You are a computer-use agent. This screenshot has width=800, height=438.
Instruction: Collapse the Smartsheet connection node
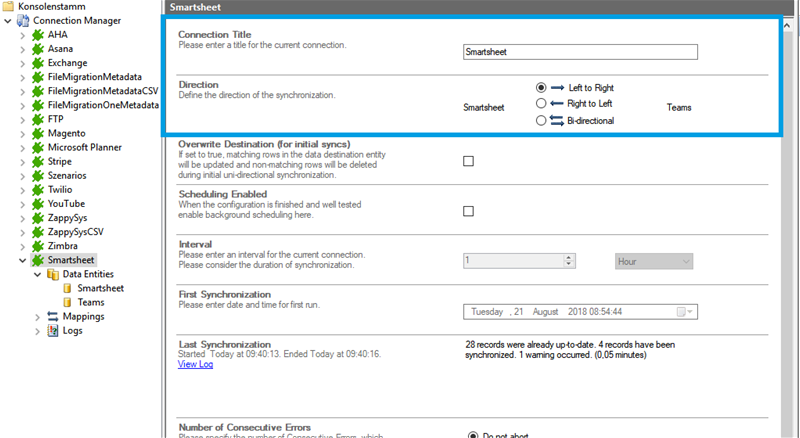(23, 260)
